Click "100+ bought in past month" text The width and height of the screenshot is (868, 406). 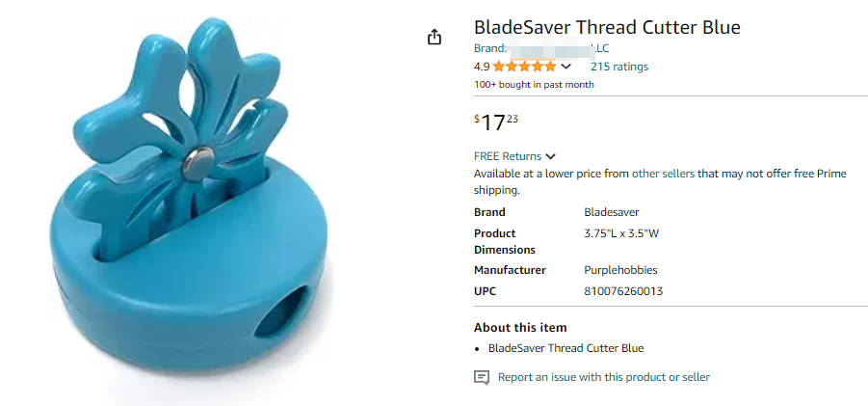(x=534, y=84)
